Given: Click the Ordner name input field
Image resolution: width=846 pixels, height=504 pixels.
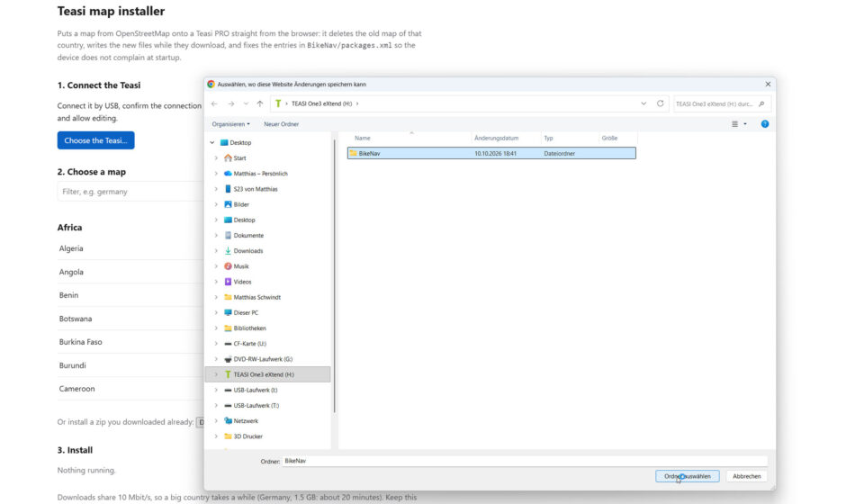Looking at the screenshot, I should 525,461.
